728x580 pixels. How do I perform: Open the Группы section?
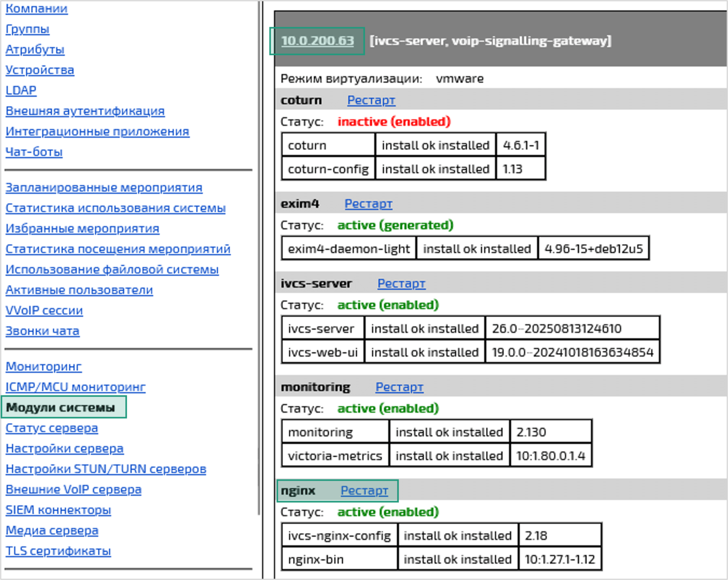27,29
